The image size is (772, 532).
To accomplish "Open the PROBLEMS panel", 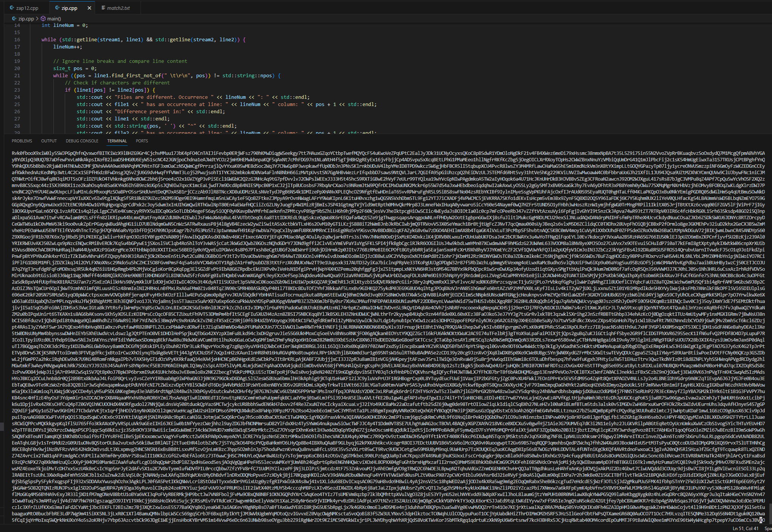I will pyautogui.click(x=22, y=140).
